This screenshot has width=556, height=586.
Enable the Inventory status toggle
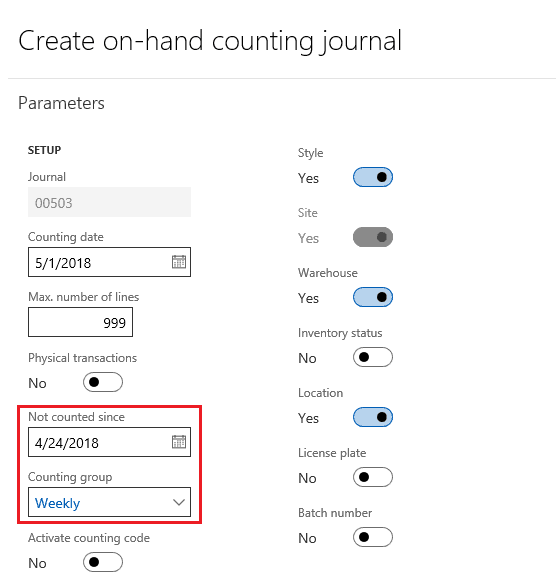point(373,357)
